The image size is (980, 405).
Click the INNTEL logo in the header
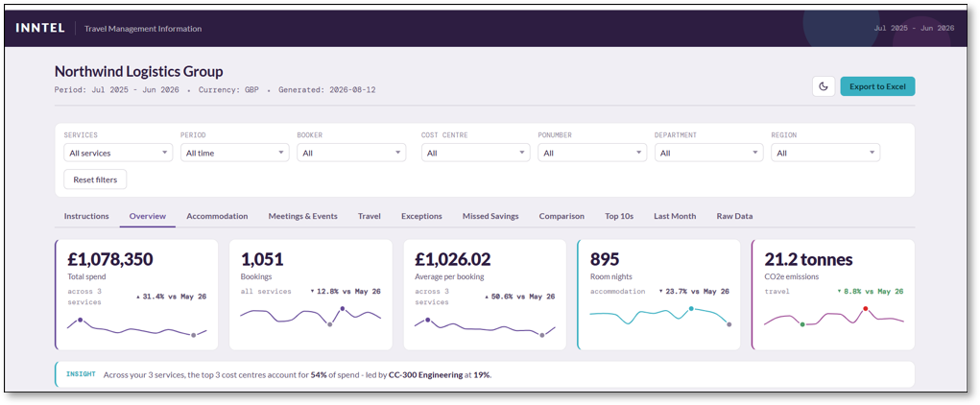[x=40, y=28]
